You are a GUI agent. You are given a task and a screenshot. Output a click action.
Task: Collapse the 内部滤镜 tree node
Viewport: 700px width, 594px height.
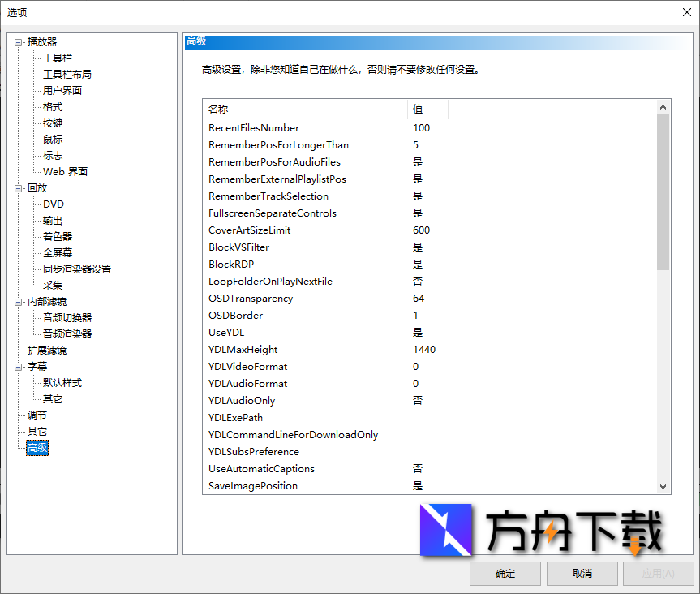[x=19, y=302]
